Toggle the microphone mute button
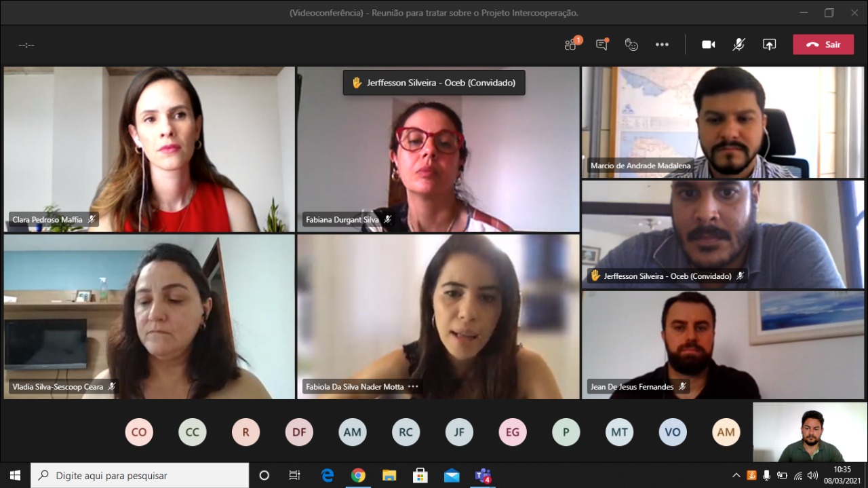 (x=738, y=45)
